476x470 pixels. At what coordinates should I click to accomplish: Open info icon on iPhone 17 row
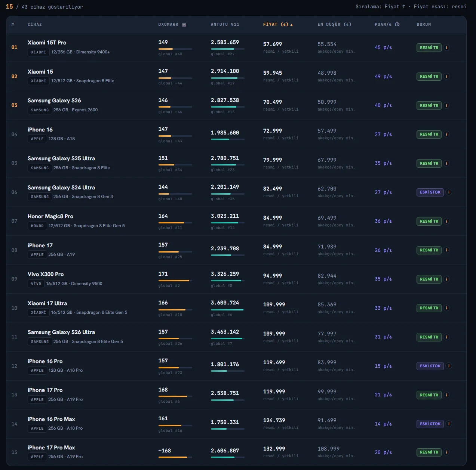(x=446, y=250)
